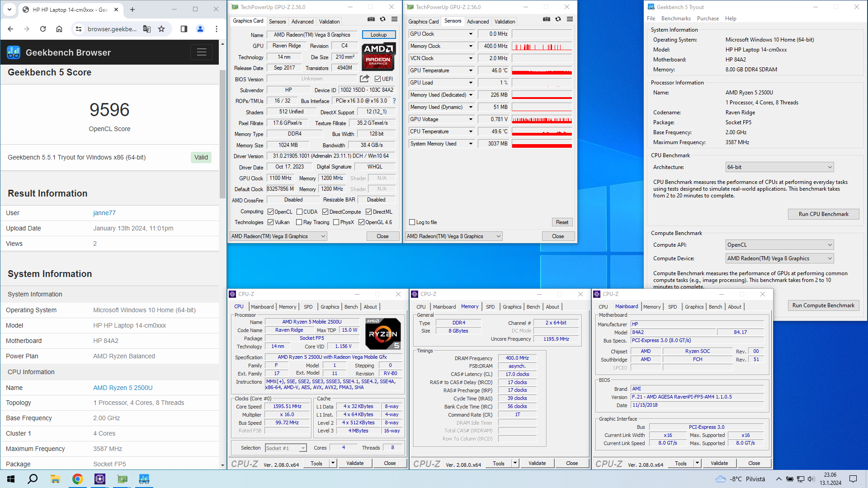This screenshot has height=488, width=868.
Task: Open the browser profile icon
Action: [x=200, y=29]
